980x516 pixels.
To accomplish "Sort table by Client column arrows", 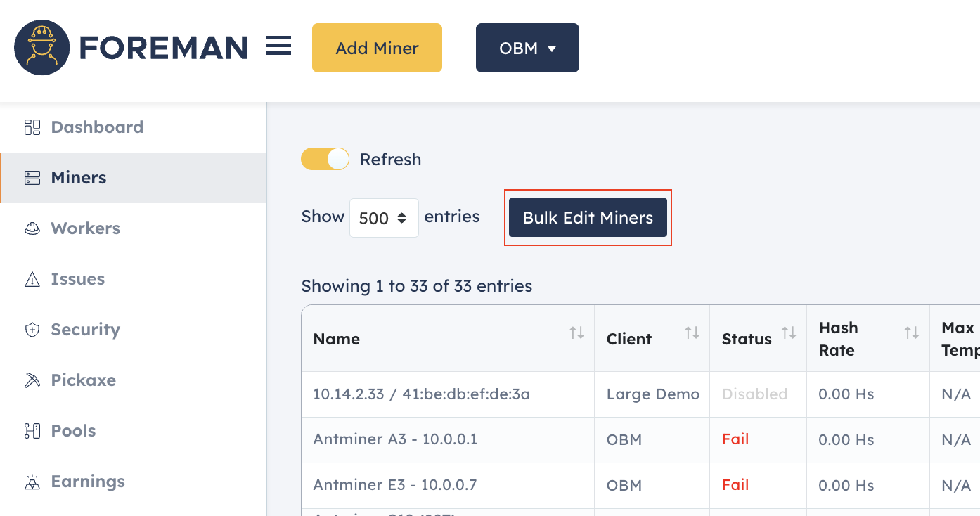I will pyautogui.click(x=692, y=333).
